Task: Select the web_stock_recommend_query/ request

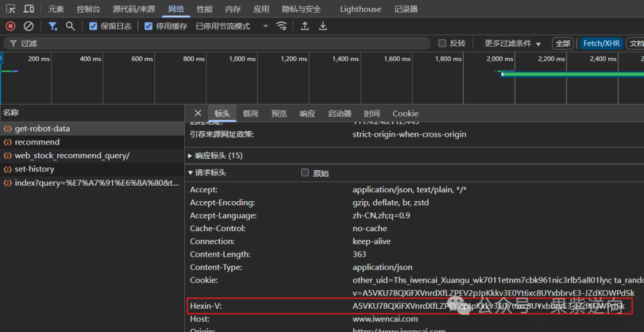Action: click(72, 156)
